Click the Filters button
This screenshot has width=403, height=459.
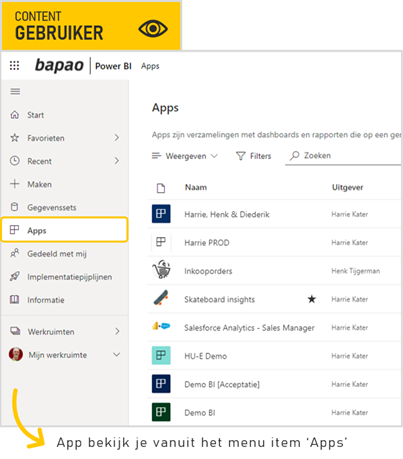[x=253, y=156]
